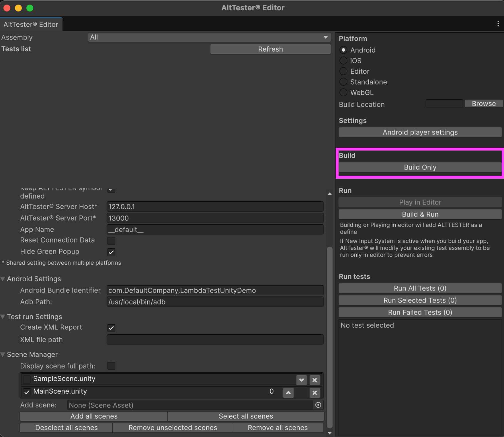Viewport: 504px width, 437px height.
Task: Add all scenes to the list
Action: point(94,416)
